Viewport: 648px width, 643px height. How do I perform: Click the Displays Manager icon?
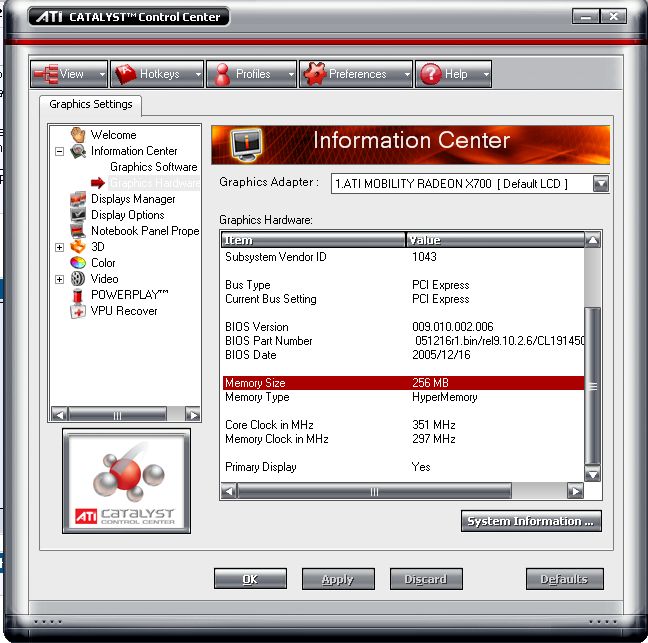tap(78, 199)
